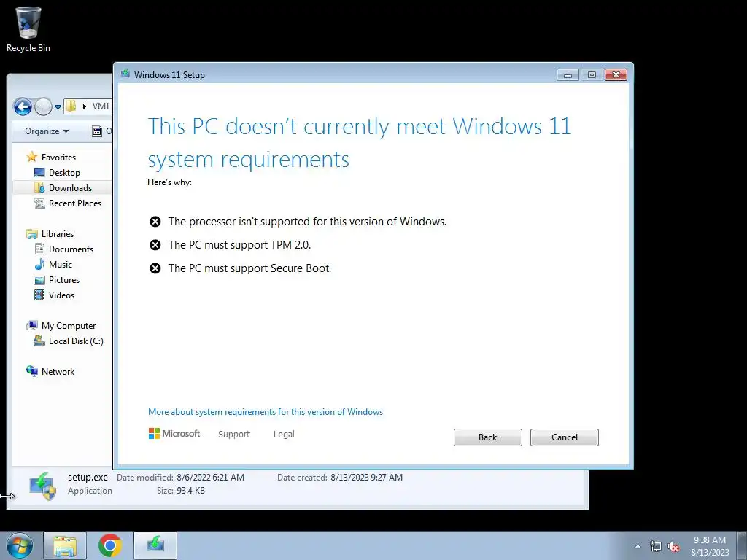Cancel the Windows 11 Setup
The width and height of the screenshot is (747, 560).
[x=564, y=437]
